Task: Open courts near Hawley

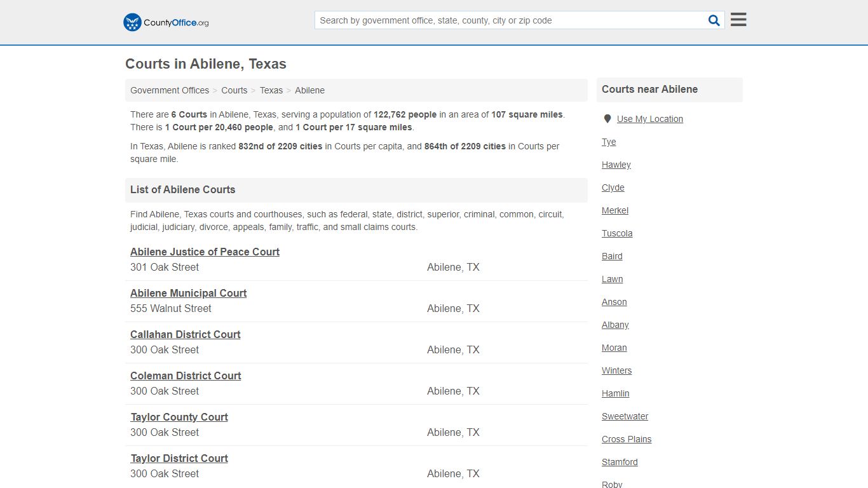Action: [x=616, y=165]
